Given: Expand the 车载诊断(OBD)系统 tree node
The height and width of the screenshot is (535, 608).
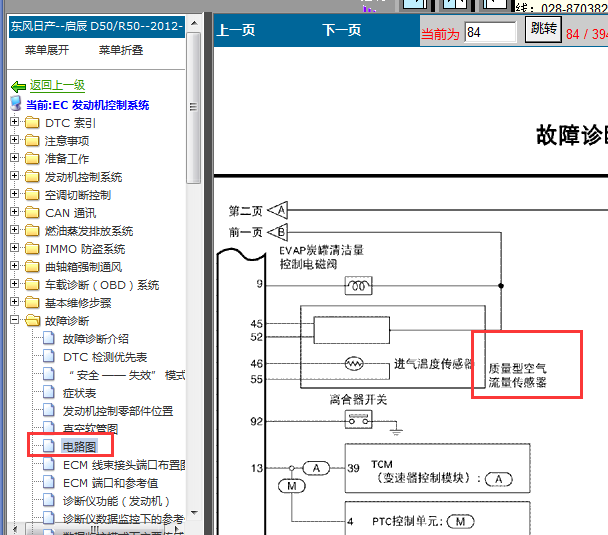Looking at the screenshot, I should 14,284.
